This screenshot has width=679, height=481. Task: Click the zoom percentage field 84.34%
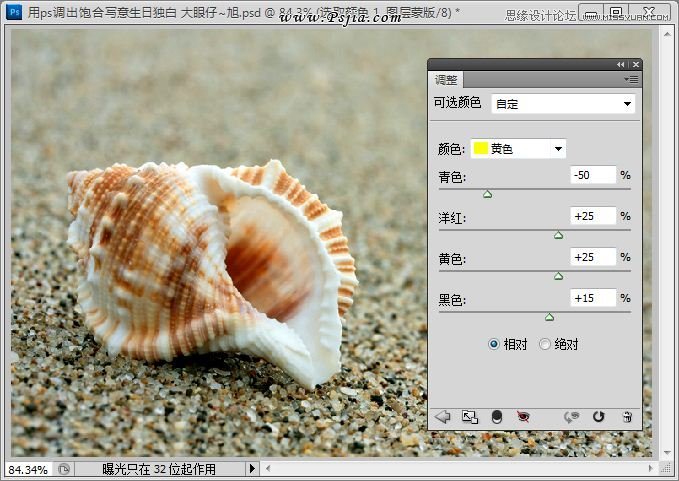coord(28,470)
